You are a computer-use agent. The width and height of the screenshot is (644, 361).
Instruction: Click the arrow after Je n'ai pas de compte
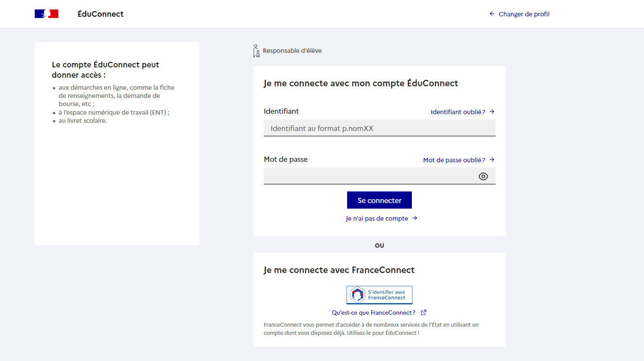tap(415, 218)
